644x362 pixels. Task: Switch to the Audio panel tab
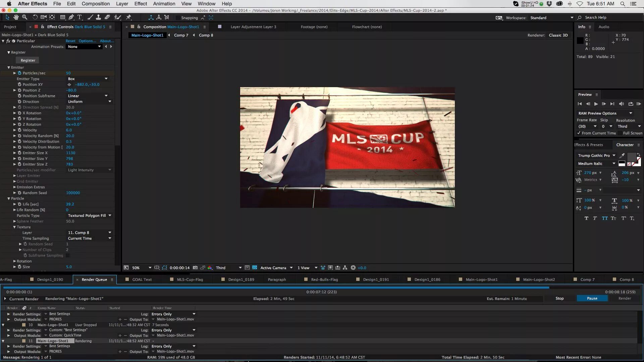604,27
